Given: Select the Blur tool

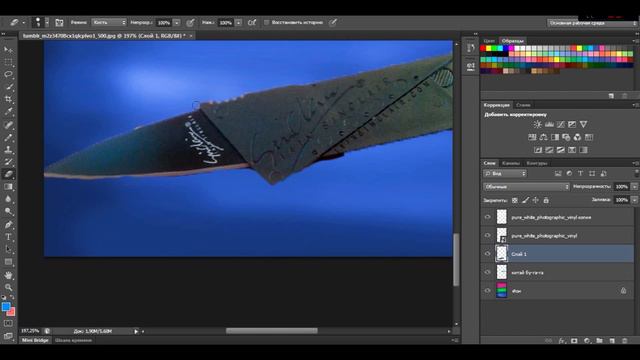Looking at the screenshot, I should coord(8,199).
